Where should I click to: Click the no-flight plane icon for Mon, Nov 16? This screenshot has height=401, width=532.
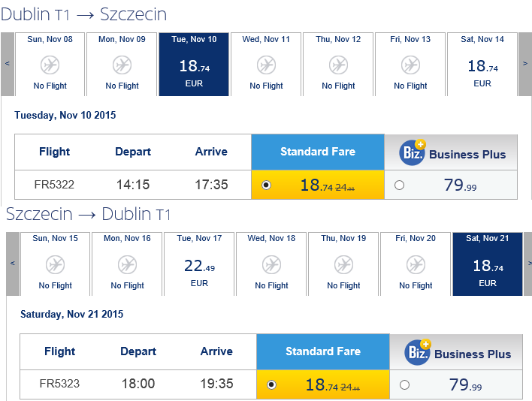pos(128,265)
